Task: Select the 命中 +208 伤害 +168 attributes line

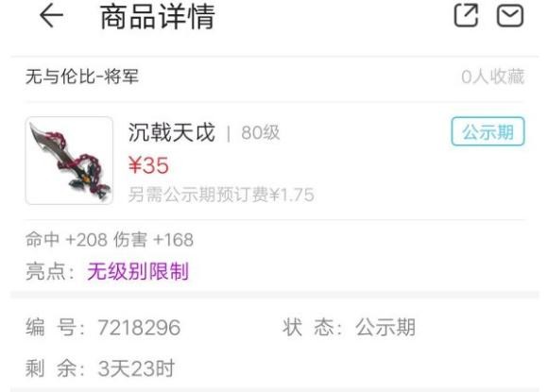Action: (x=110, y=240)
